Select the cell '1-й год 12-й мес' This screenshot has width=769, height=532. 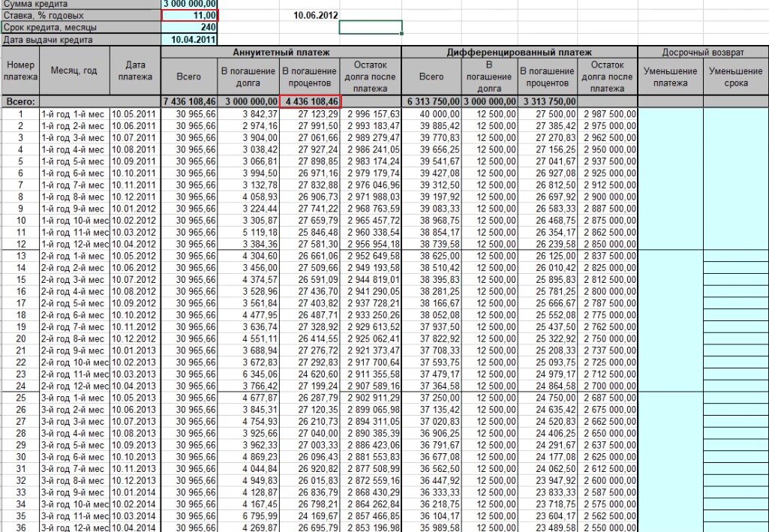(x=74, y=244)
